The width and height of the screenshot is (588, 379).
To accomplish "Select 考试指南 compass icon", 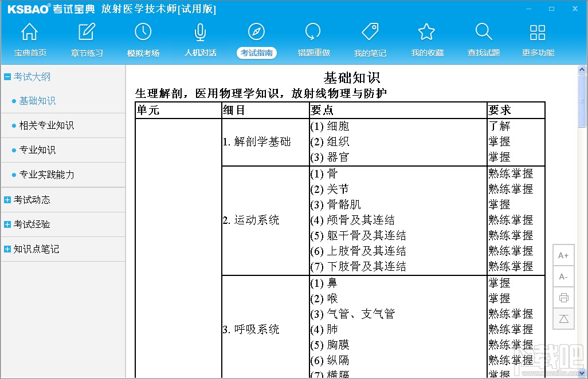I will tap(257, 32).
